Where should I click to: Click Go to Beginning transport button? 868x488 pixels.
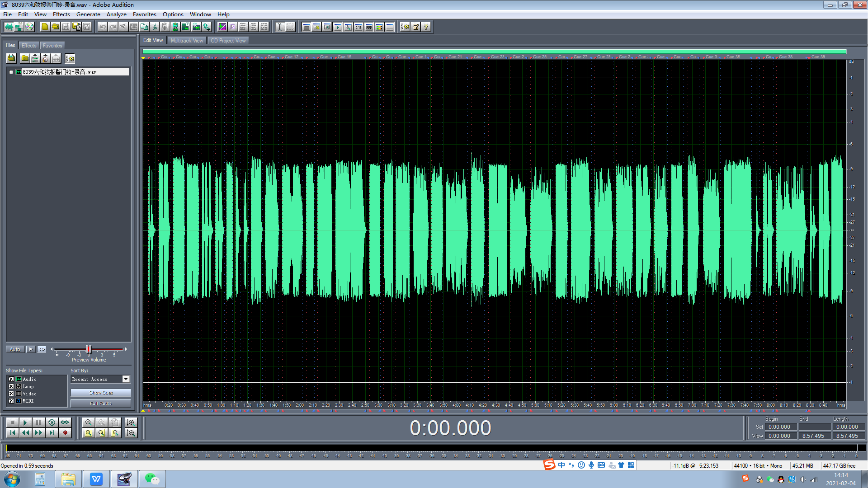coord(13,433)
